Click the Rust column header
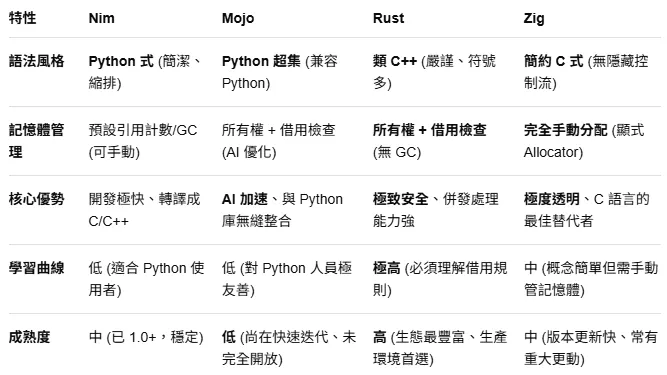 (388, 18)
